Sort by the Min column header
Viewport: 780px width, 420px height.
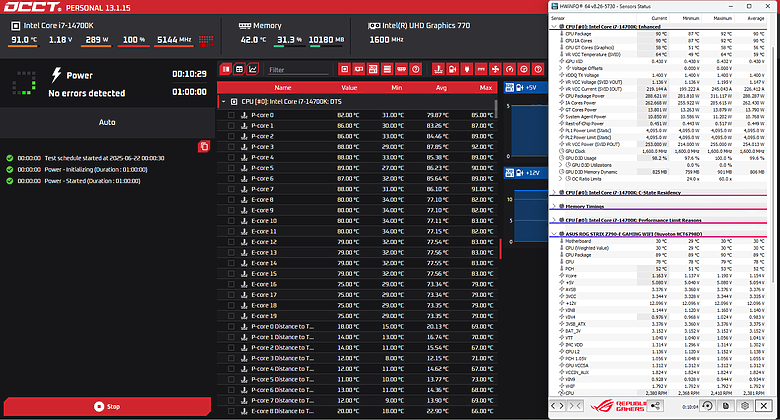click(x=396, y=88)
